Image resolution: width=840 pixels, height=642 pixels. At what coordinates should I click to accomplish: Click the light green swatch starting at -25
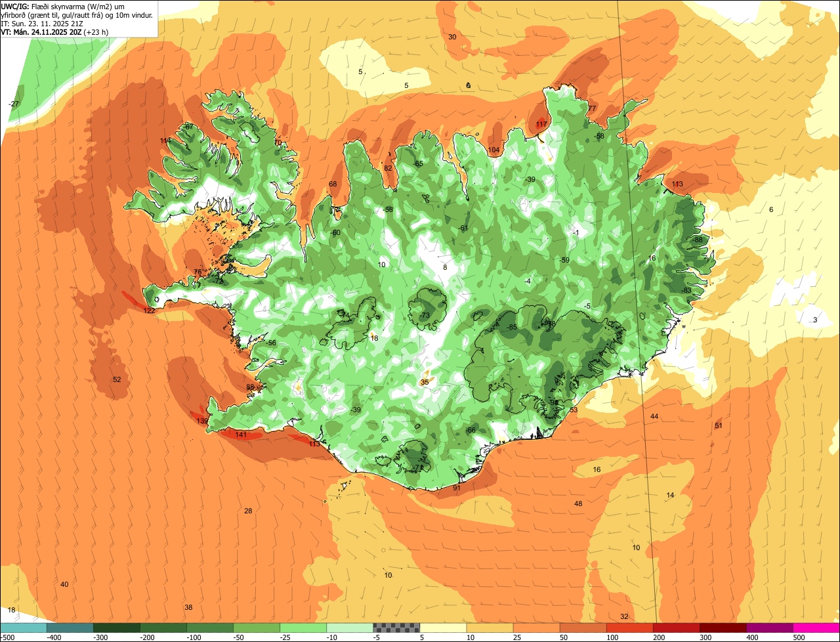click(x=303, y=628)
